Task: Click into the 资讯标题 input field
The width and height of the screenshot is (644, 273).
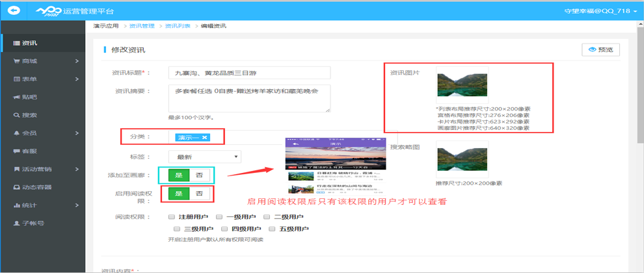Action: click(248, 73)
